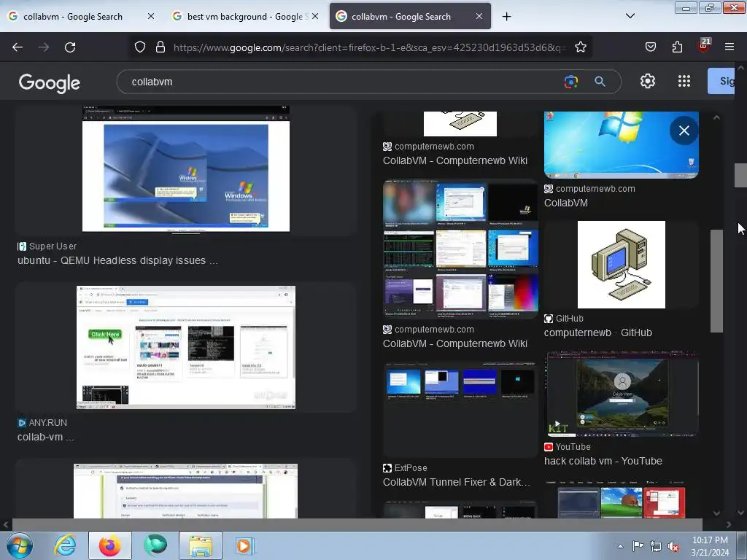Close the best vm background tab
The width and height of the screenshot is (747, 560).
315,16
